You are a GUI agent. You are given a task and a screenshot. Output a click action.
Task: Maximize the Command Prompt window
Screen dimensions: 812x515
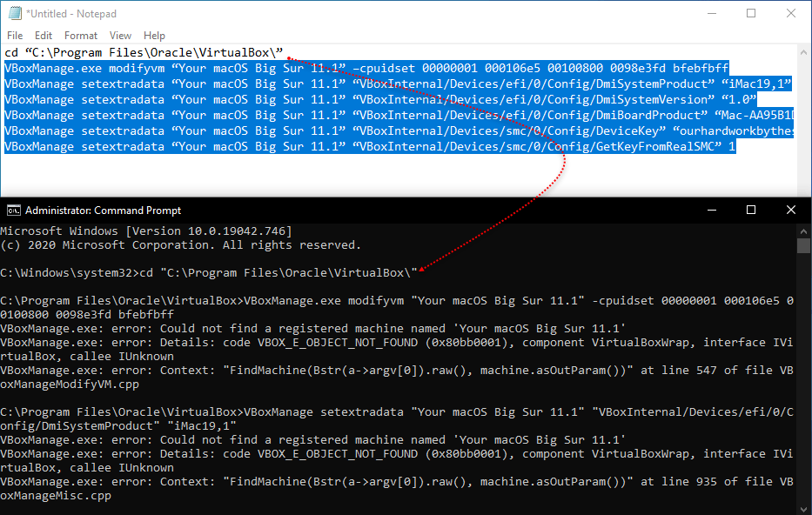click(751, 211)
